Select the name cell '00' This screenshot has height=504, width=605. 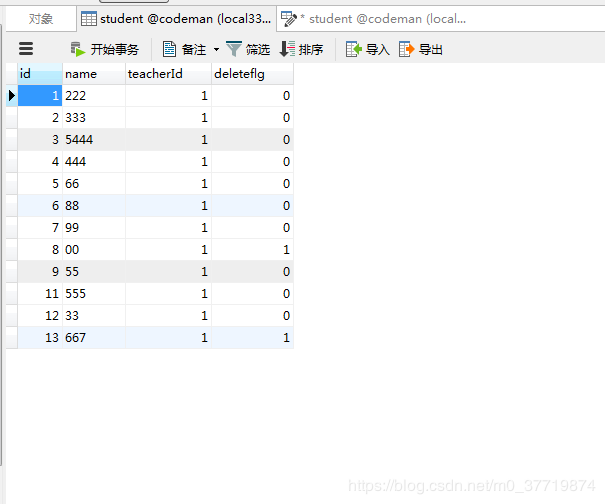pos(94,249)
